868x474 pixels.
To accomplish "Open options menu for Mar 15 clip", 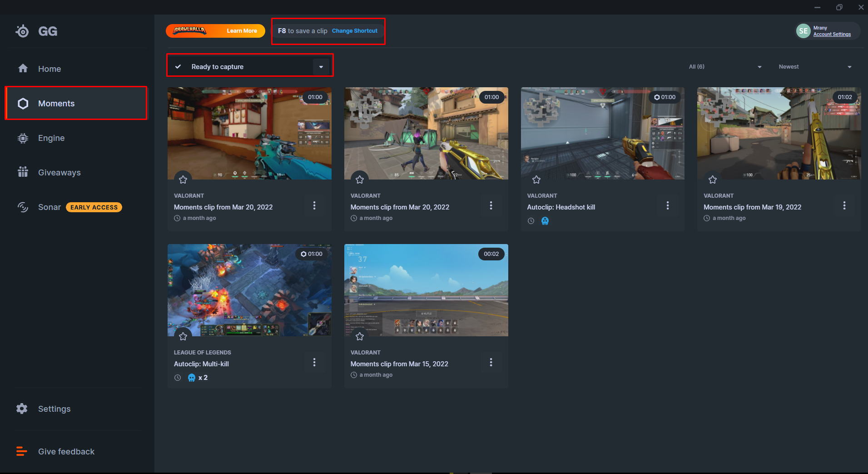I will point(491,362).
